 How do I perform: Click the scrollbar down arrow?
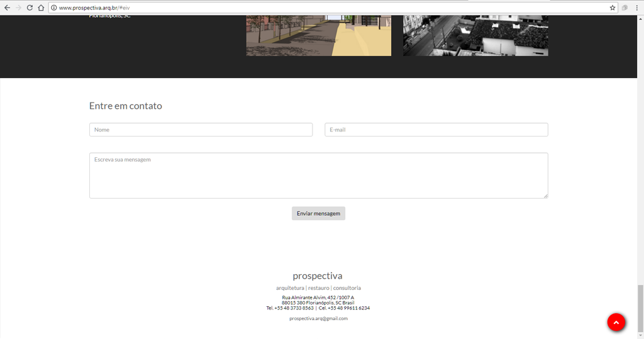pos(640,335)
